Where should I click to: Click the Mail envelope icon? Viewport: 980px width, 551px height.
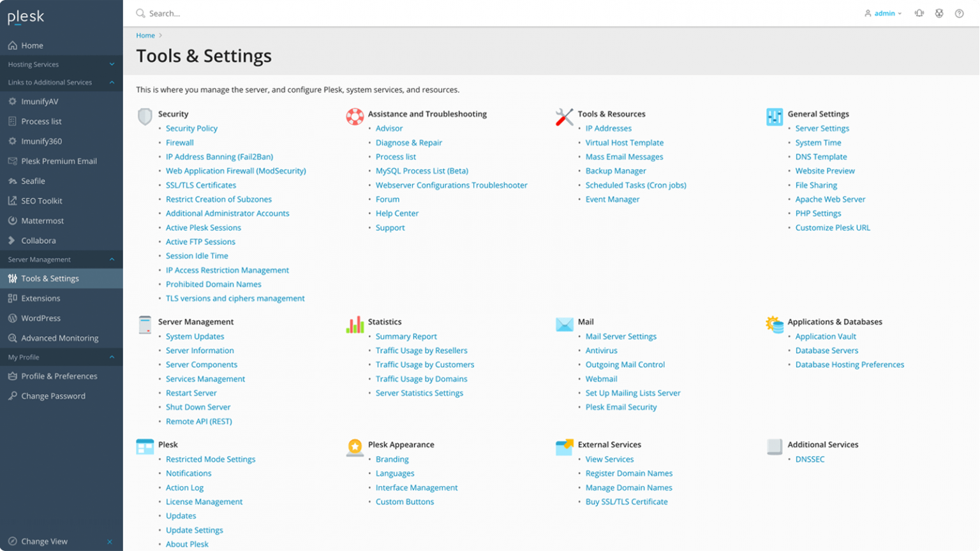[565, 325]
